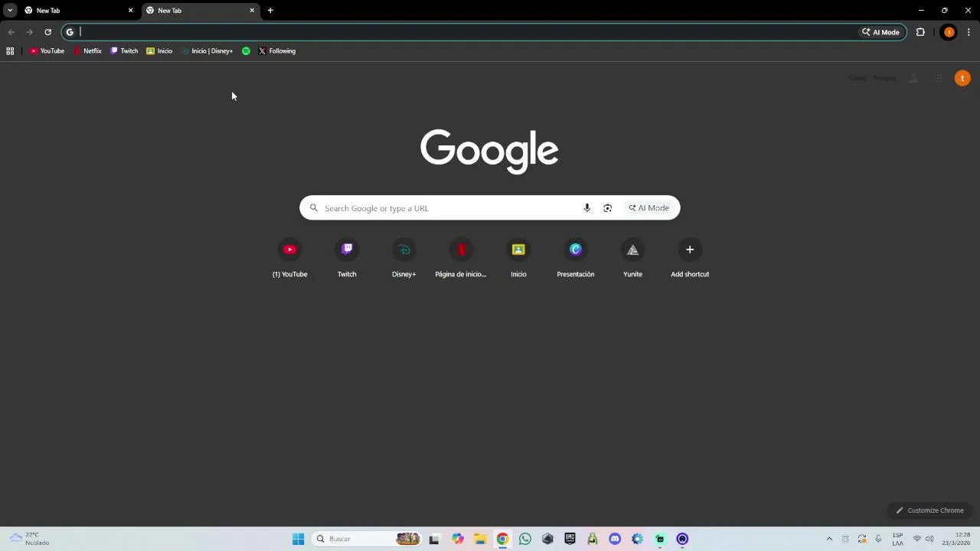Open Settings gear from the taskbar
980x551 pixels.
pos(637,539)
